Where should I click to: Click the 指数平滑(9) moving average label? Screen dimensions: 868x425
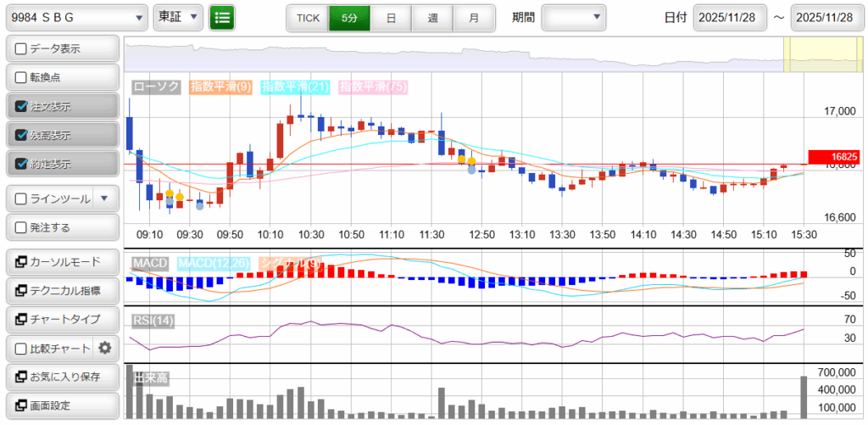[x=221, y=87]
